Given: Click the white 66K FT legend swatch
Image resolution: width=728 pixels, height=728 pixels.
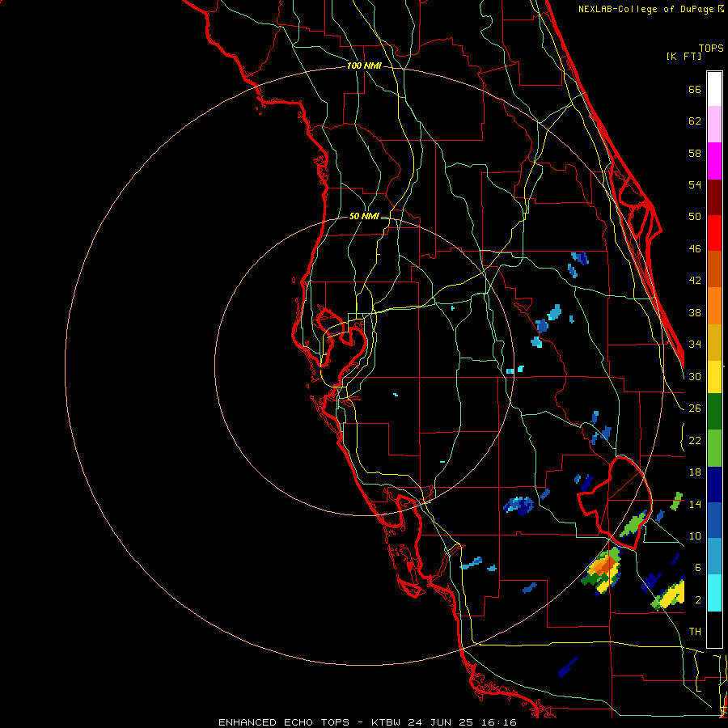Looking at the screenshot, I should [714, 89].
